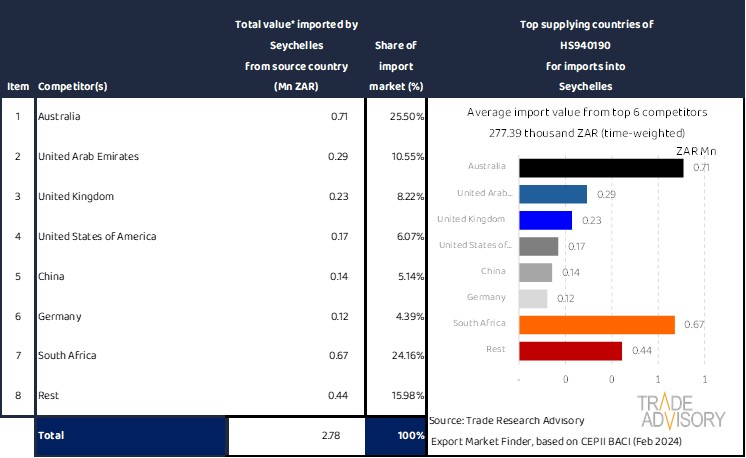Click the Trade Advisory logo
This screenshot has height=458, width=746.
click(x=681, y=411)
